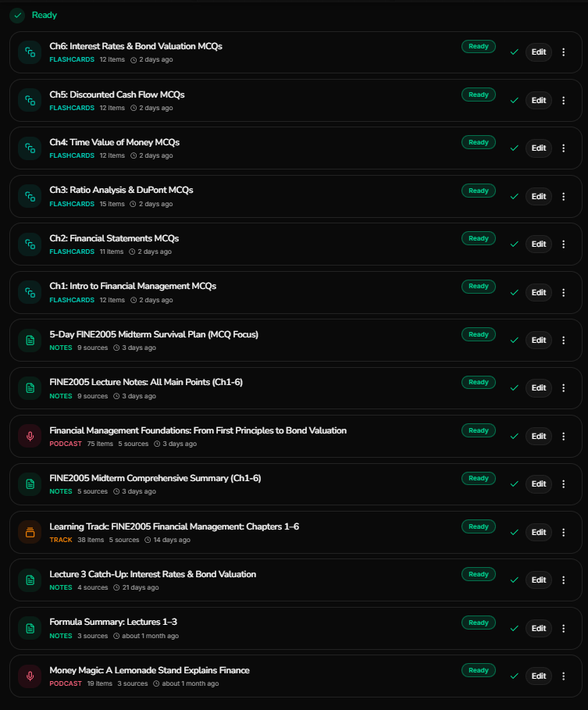This screenshot has width=588, height=710.
Task: Click the track icon for Learning Track FINE2005
Action: coord(30,532)
